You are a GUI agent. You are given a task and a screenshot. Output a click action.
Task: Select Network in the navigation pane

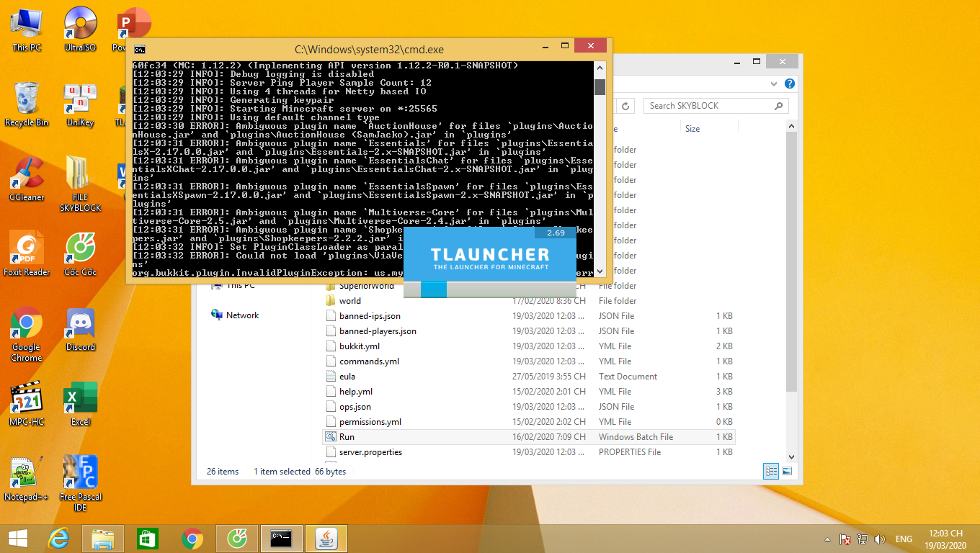[242, 315]
